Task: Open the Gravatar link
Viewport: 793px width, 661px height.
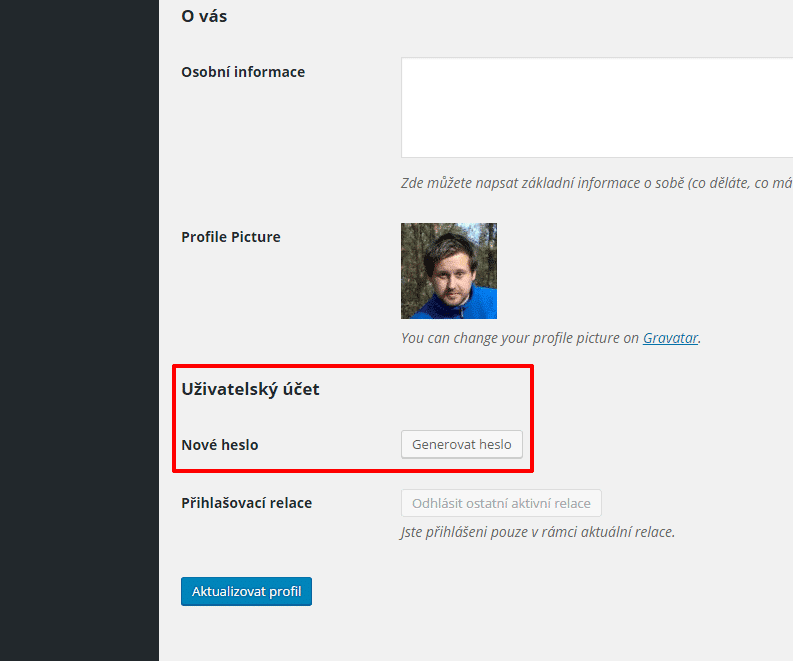Action: (x=670, y=338)
